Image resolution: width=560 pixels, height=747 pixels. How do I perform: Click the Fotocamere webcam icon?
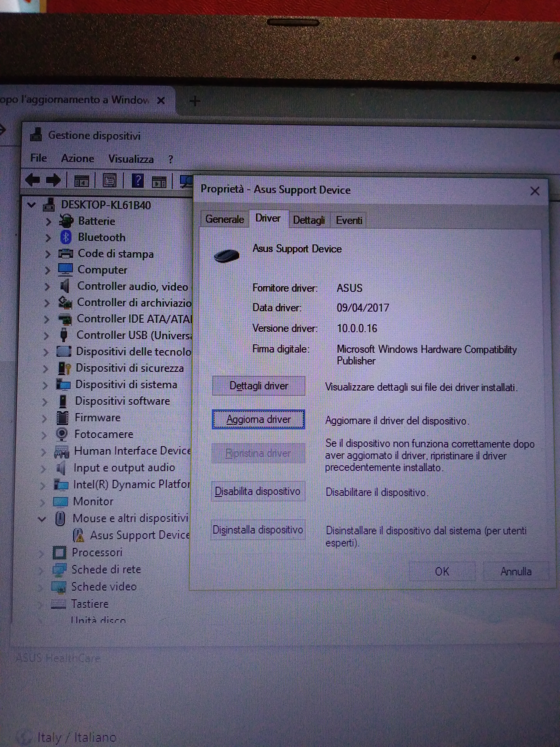pyautogui.click(x=62, y=434)
